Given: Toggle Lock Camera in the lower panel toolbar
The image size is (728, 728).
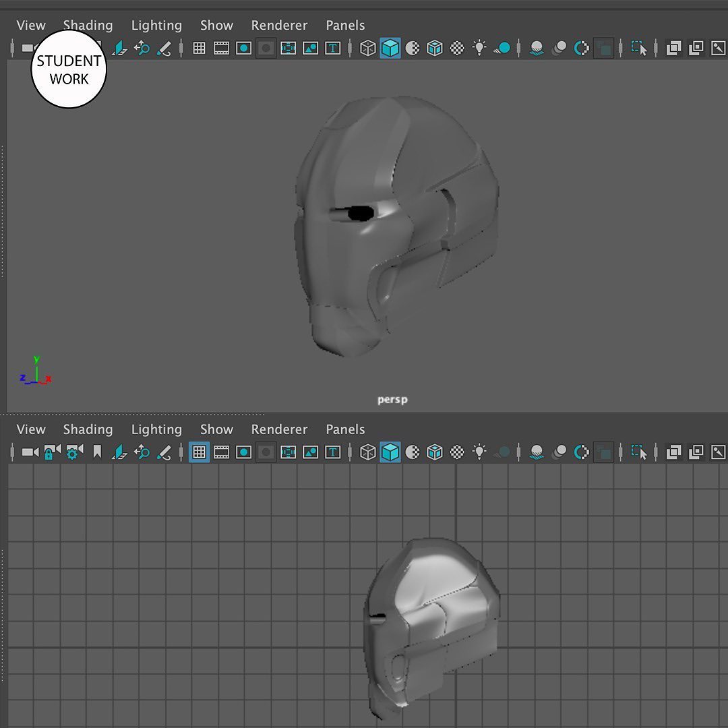Looking at the screenshot, I should coord(52,452).
